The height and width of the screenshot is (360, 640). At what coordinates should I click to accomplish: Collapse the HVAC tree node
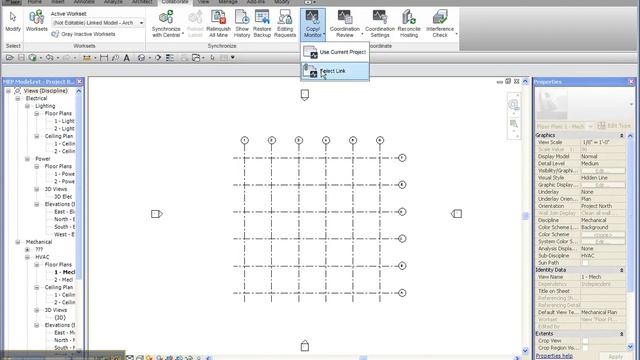[27, 257]
